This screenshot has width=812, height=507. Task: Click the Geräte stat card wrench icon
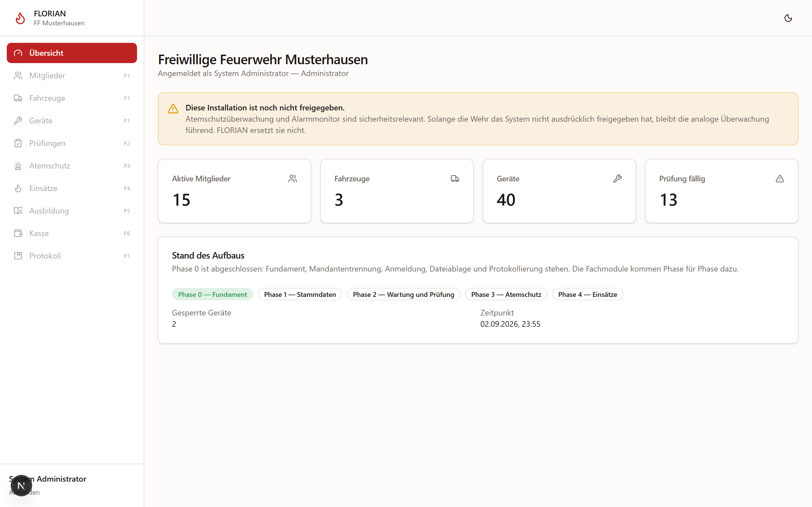click(x=617, y=179)
